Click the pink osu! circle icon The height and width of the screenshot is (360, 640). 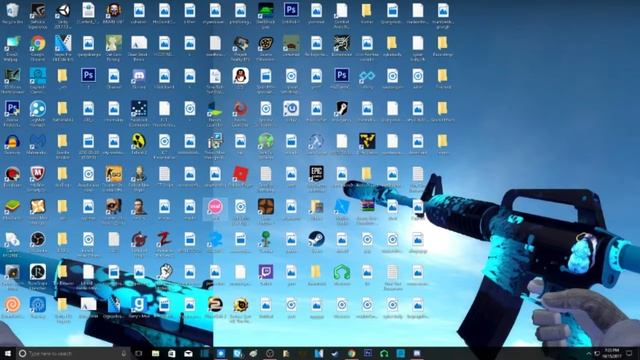(215, 207)
